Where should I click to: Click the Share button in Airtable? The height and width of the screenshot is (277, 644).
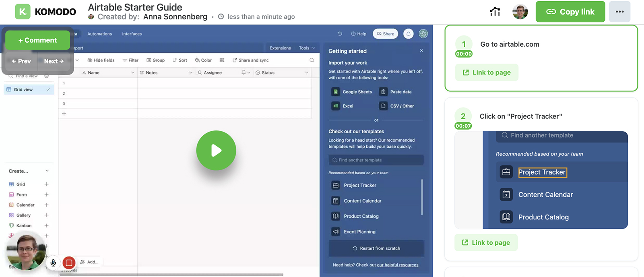(385, 34)
